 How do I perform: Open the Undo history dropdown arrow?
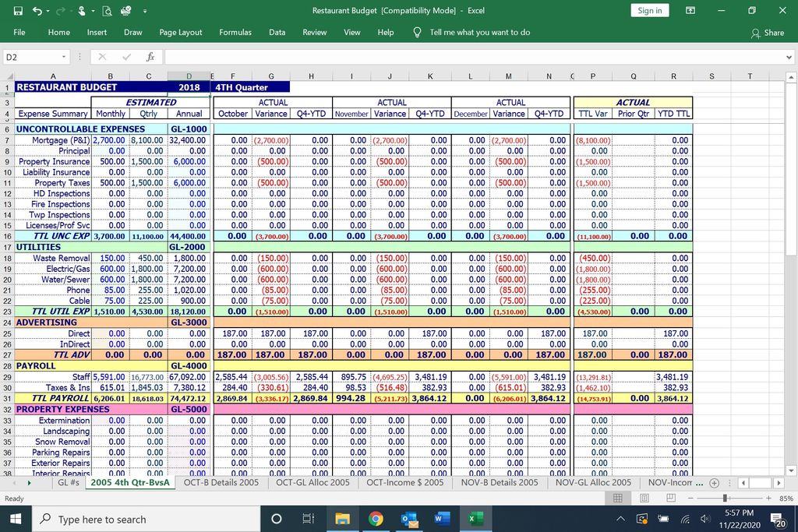tap(48, 11)
